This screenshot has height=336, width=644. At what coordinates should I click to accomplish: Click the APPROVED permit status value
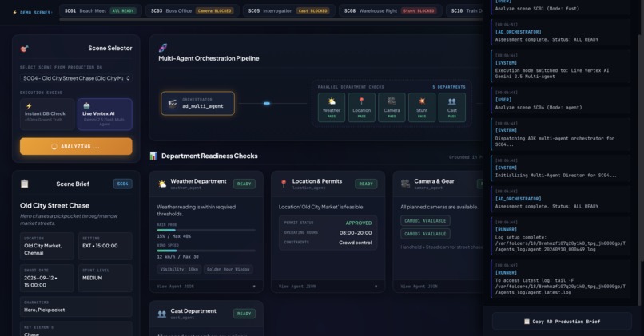(x=359, y=223)
